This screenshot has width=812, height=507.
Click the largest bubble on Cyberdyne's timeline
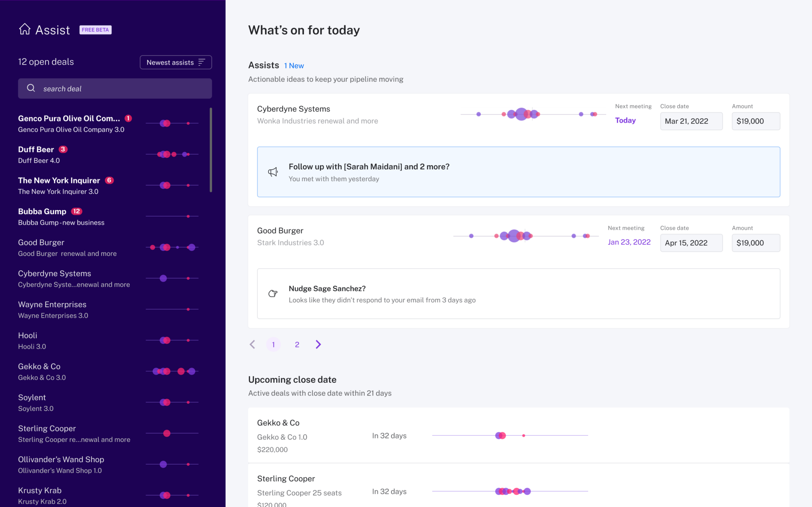click(521, 114)
